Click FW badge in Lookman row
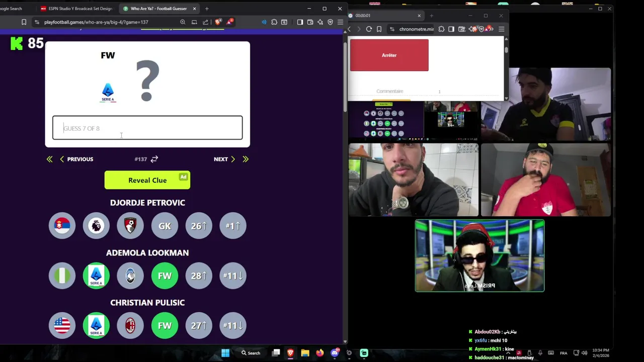The height and width of the screenshot is (362, 644). click(x=165, y=276)
